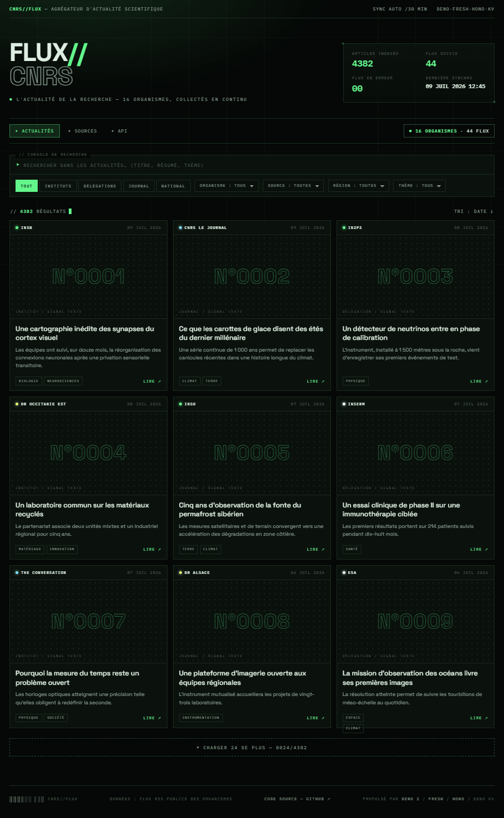Image resolution: width=504 pixels, height=818 pixels.
Task: Toggle the Journal filter chip
Action: (x=139, y=186)
